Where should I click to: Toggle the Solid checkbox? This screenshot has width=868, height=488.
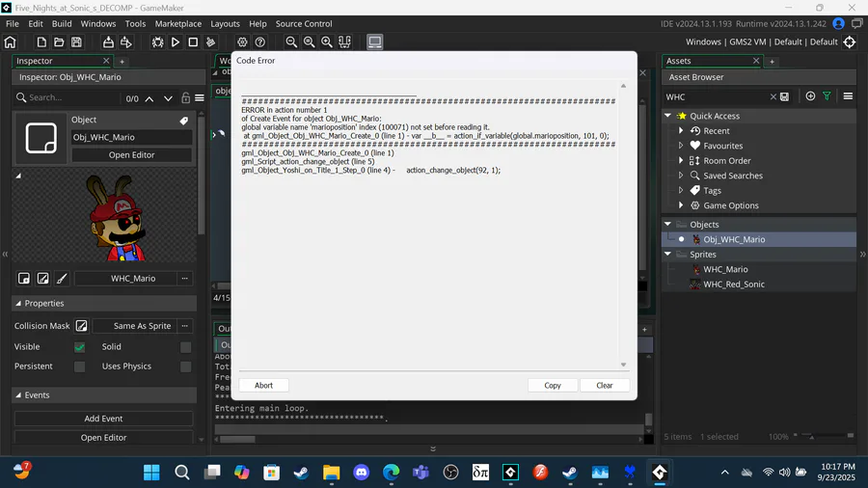click(x=185, y=347)
